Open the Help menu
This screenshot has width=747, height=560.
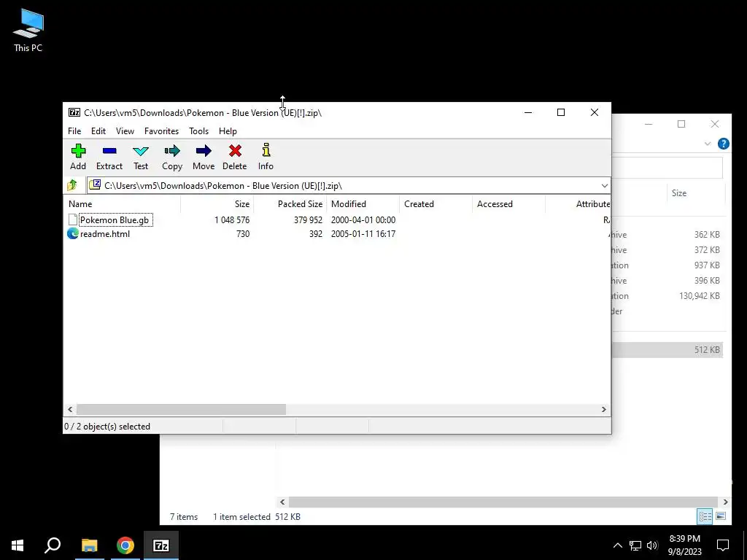228,131
